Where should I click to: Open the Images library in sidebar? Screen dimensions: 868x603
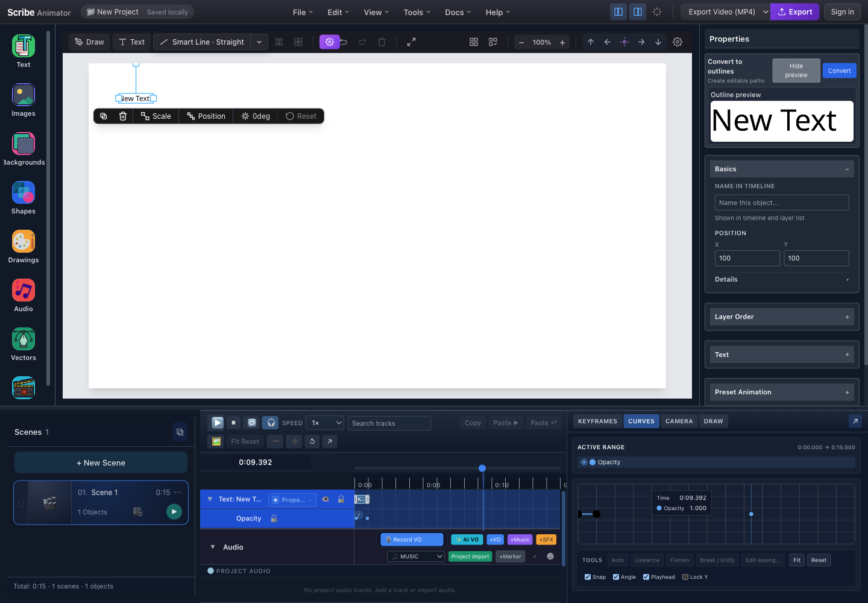tap(24, 100)
